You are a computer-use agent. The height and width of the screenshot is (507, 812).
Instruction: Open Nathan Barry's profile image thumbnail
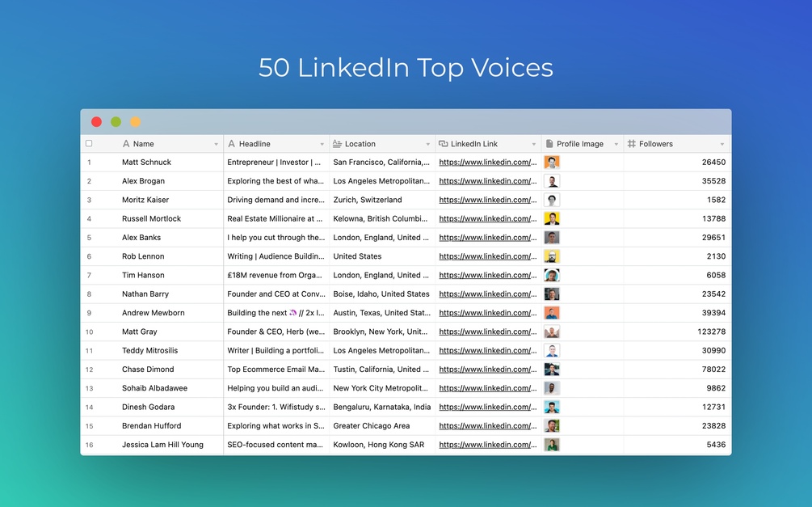coord(552,294)
